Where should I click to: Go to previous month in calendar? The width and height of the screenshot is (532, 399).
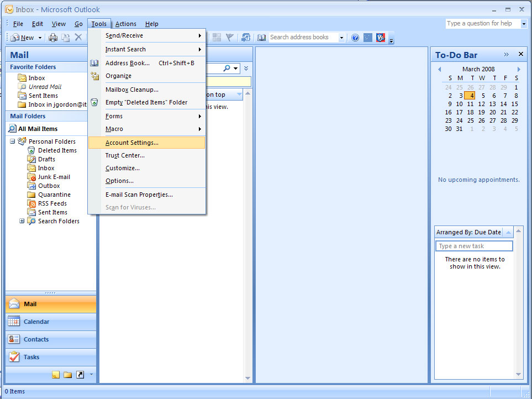440,69
